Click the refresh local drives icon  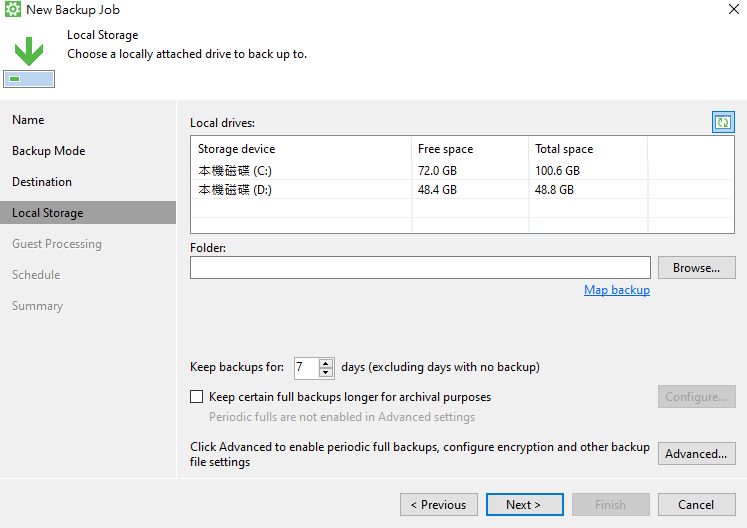pos(722,122)
